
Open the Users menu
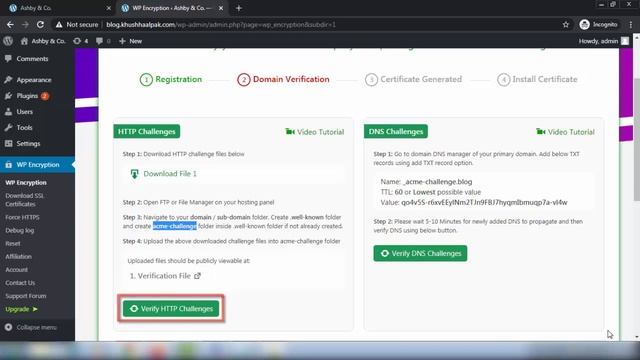24,111
